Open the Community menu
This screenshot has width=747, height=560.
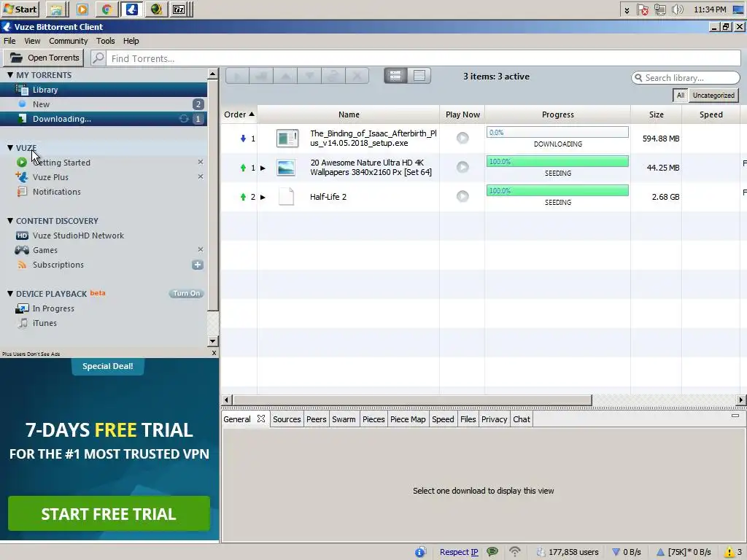(x=68, y=41)
